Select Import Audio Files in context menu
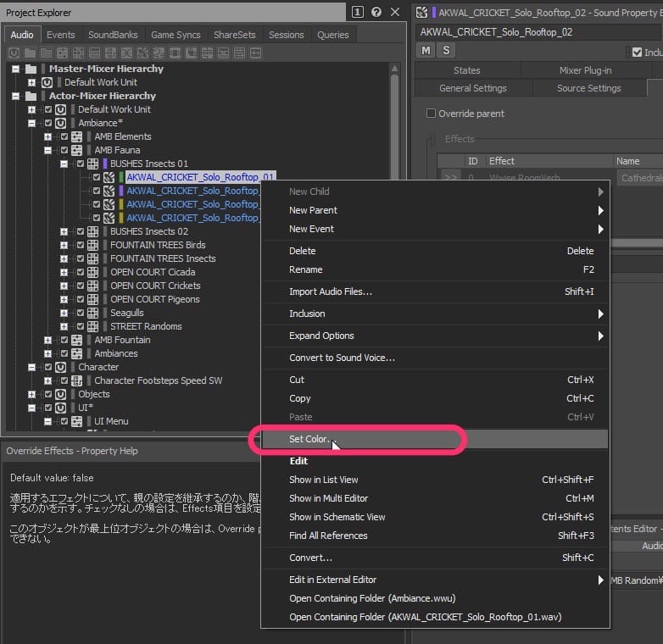 [x=435, y=291]
